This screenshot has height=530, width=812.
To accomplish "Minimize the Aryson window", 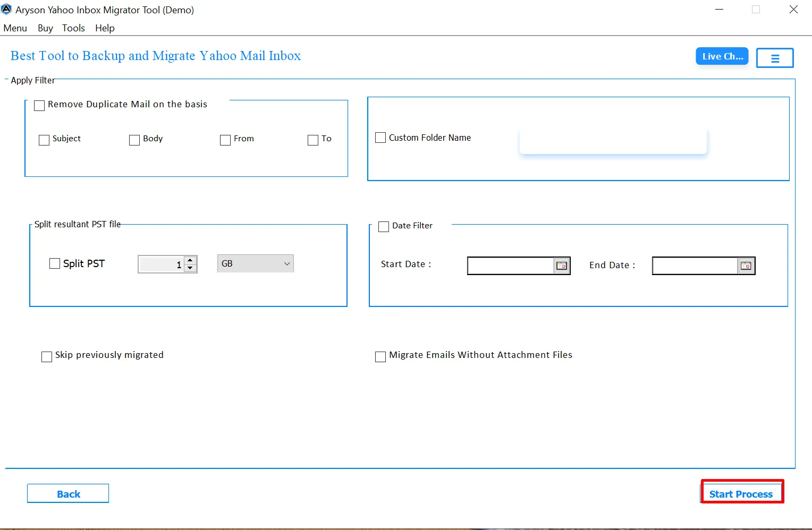I will pos(719,10).
